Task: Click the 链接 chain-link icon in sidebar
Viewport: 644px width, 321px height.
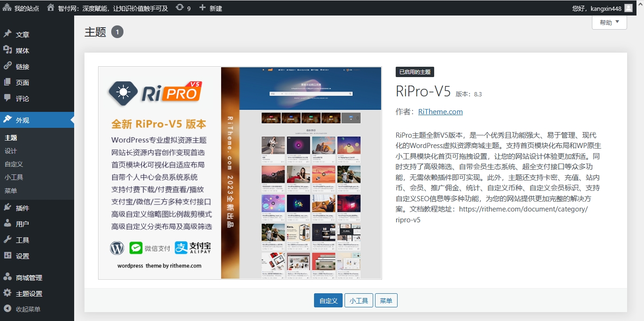Action: click(x=8, y=66)
